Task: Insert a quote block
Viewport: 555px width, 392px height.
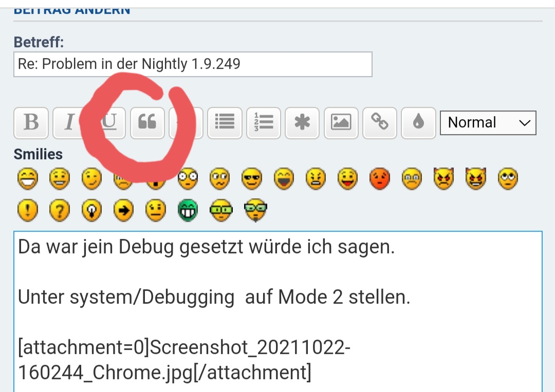Action: (x=147, y=123)
